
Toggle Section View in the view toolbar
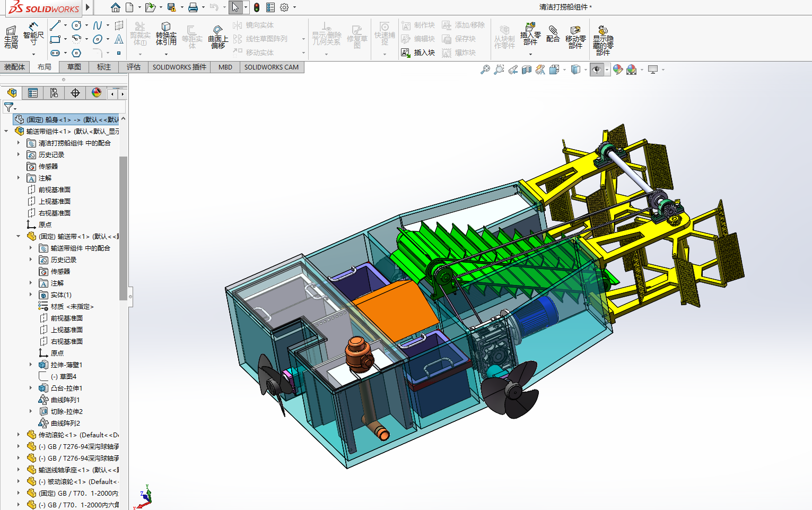(526, 70)
